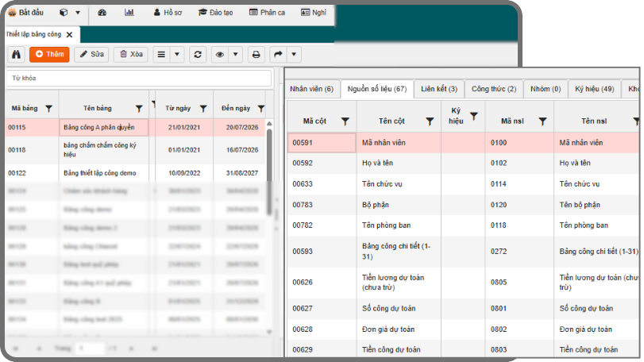Click the refresh icon in toolbar
Viewport: 644px width, 362px height.
[198, 54]
